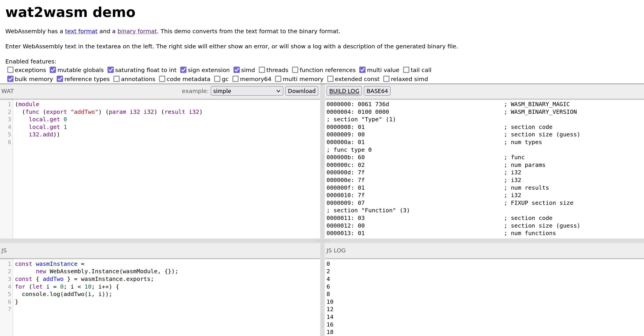
Task: Click value 10 in JS LOG
Action: [330, 302]
